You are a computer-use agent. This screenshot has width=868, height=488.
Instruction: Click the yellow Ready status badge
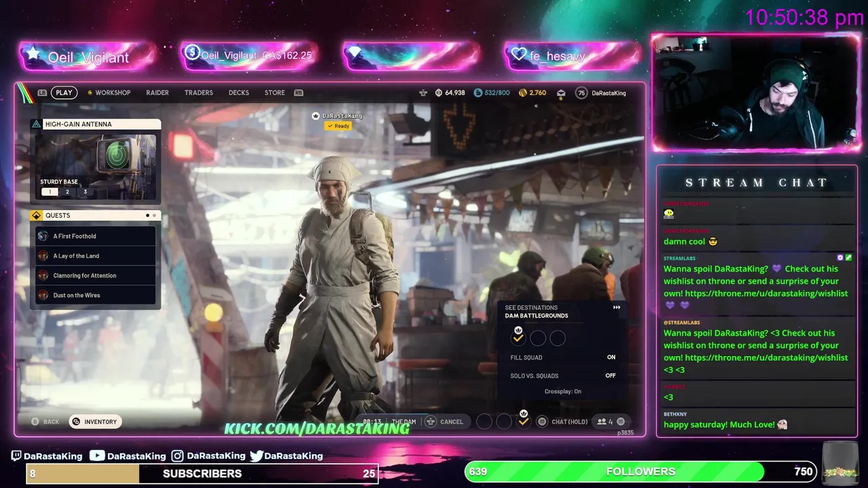pos(338,126)
